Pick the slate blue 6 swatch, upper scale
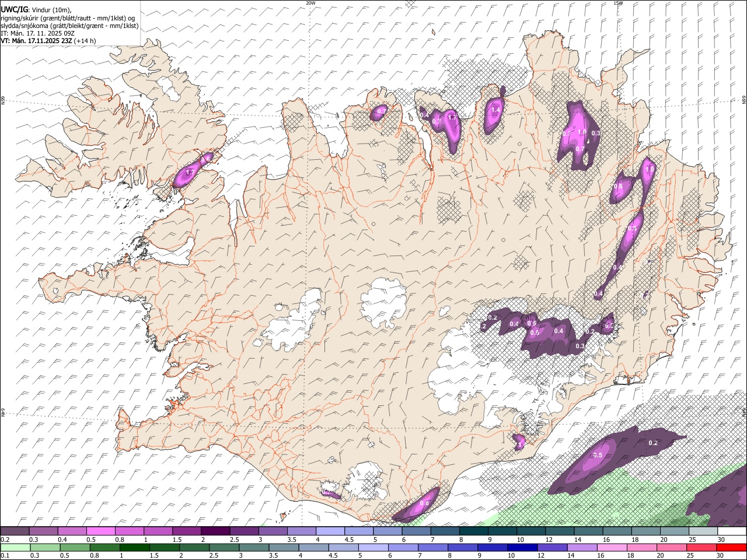This screenshot has height=560, width=747. [417, 531]
